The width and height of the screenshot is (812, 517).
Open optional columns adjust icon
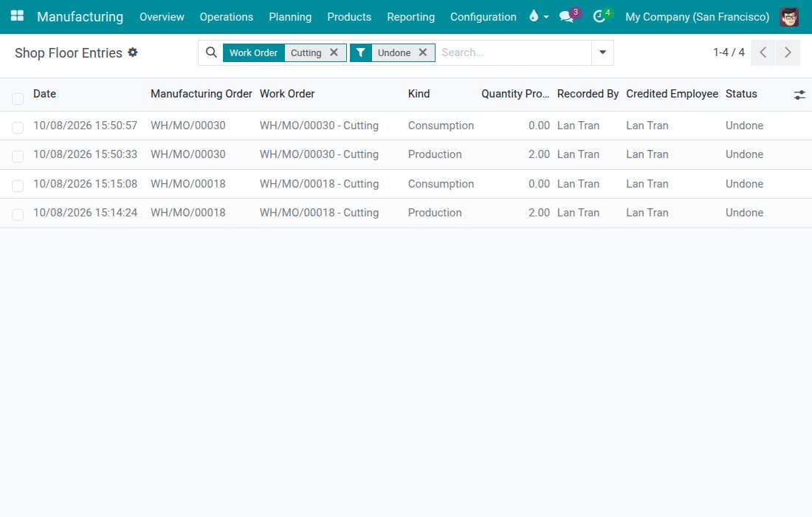[x=799, y=95]
